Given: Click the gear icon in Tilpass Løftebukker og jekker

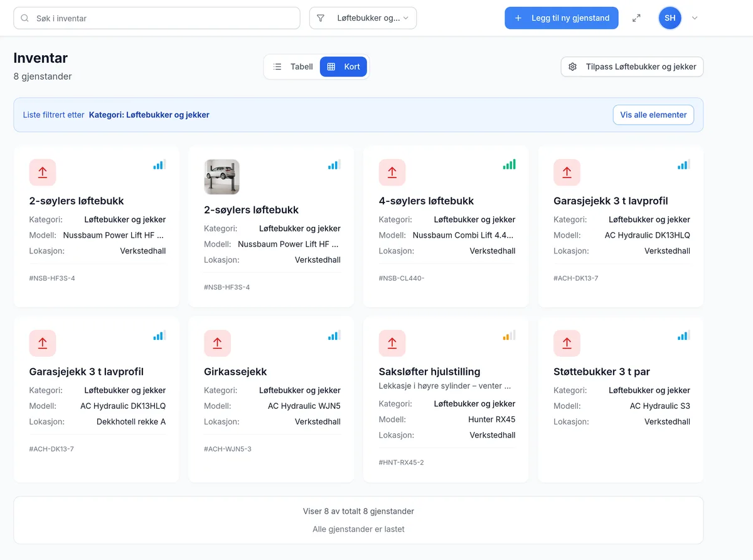Looking at the screenshot, I should tap(572, 66).
